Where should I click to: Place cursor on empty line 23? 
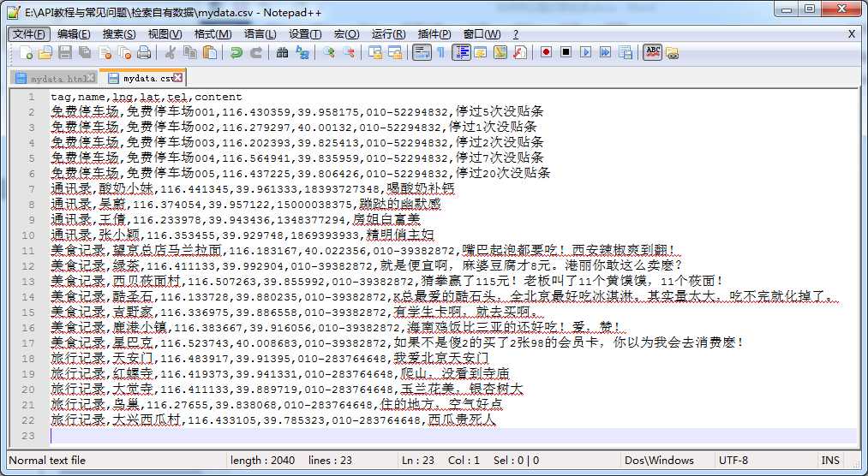pyautogui.click(x=452, y=437)
